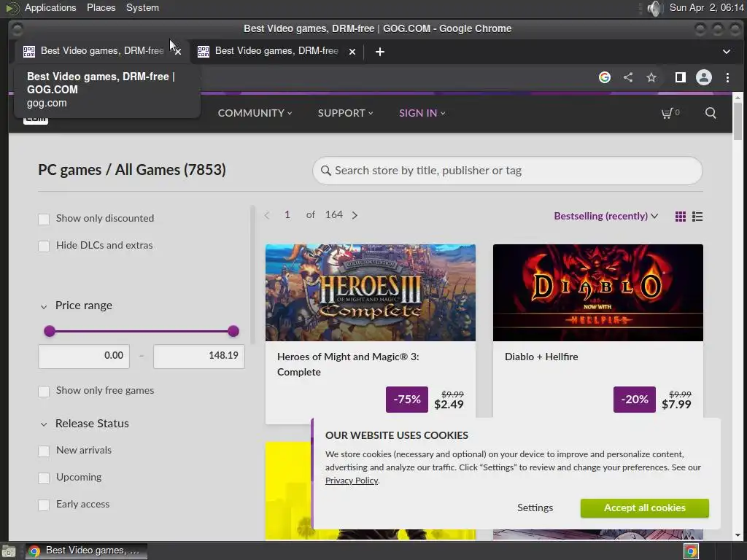Bookmark this tab with star icon
The width and height of the screenshot is (747, 560).
[651, 77]
